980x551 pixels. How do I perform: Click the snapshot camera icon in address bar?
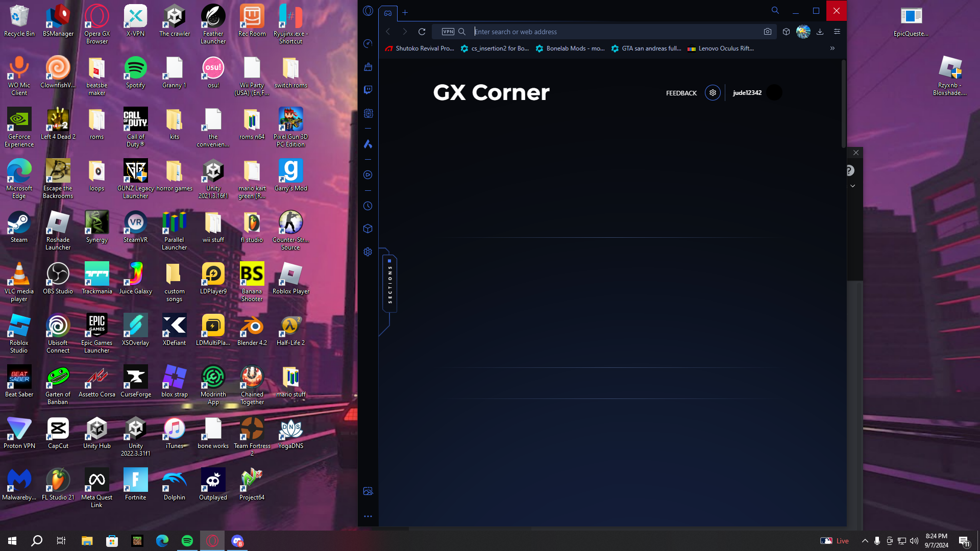767,32
